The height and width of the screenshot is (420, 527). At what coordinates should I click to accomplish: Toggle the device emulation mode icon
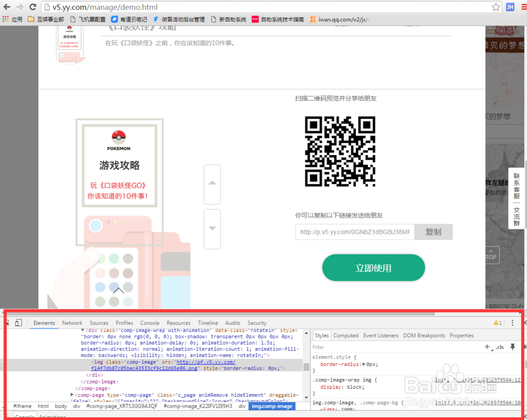pos(18,323)
